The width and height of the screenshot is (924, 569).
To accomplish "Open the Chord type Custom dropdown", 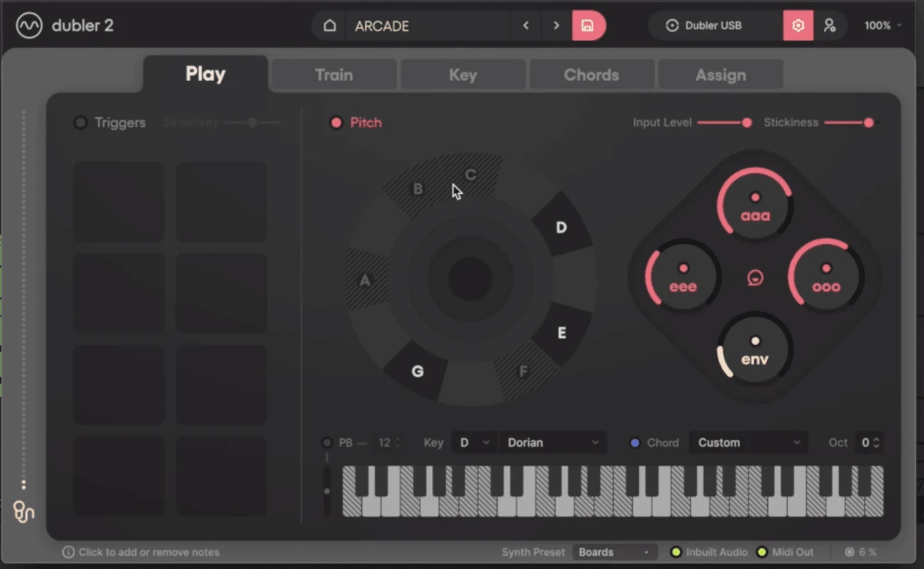I will coord(748,443).
